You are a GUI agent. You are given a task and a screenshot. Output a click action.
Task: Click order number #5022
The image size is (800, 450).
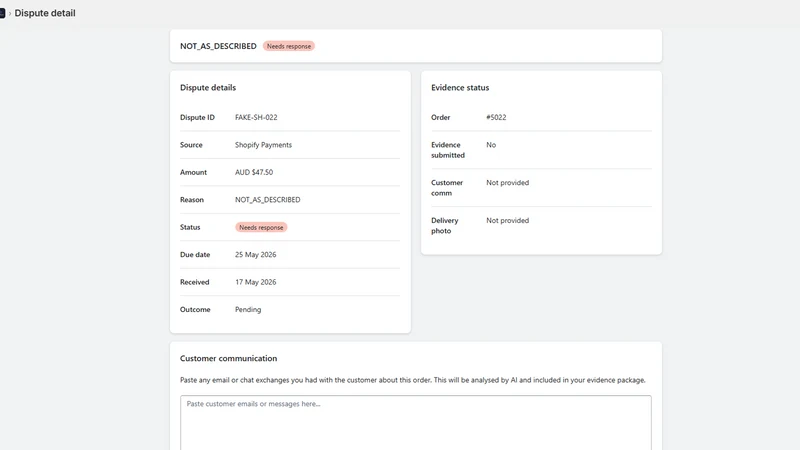click(496, 117)
